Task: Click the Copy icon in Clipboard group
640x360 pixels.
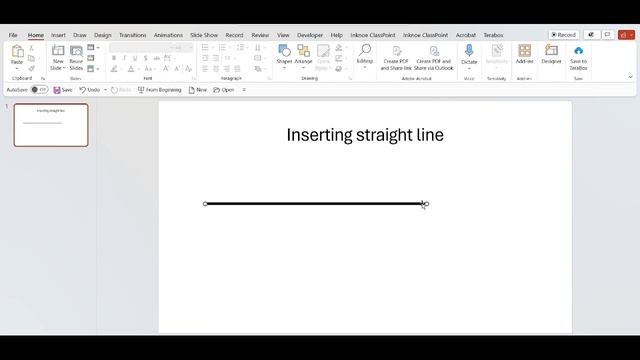Action: [31, 58]
